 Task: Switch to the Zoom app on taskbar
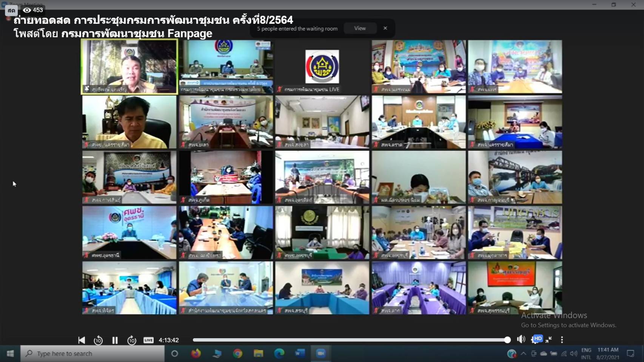click(x=320, y=354)
